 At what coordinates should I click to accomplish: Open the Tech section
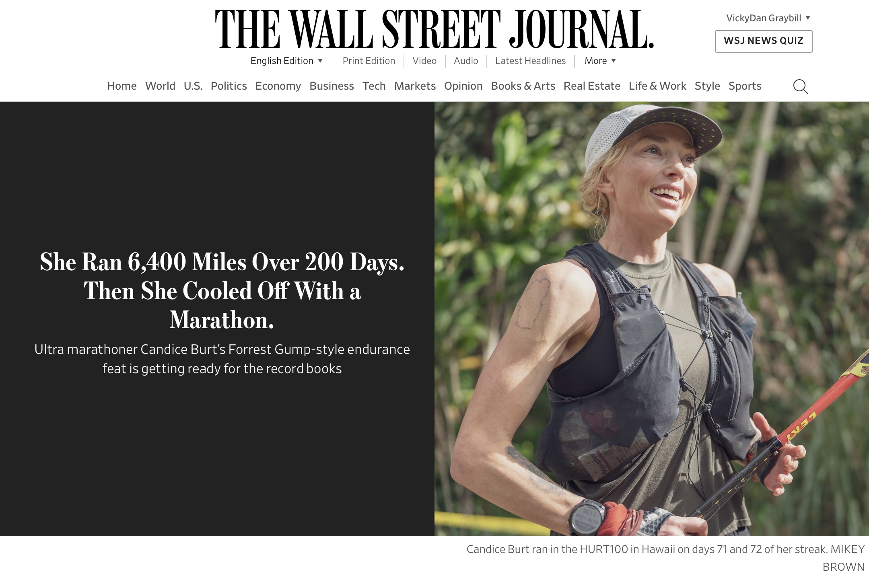[x=374, y=86]
